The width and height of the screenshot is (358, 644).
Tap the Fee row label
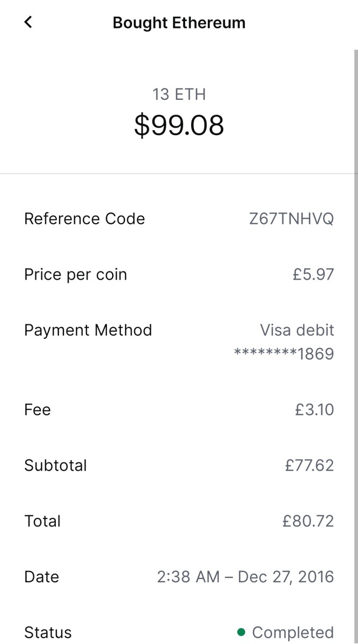38,409
